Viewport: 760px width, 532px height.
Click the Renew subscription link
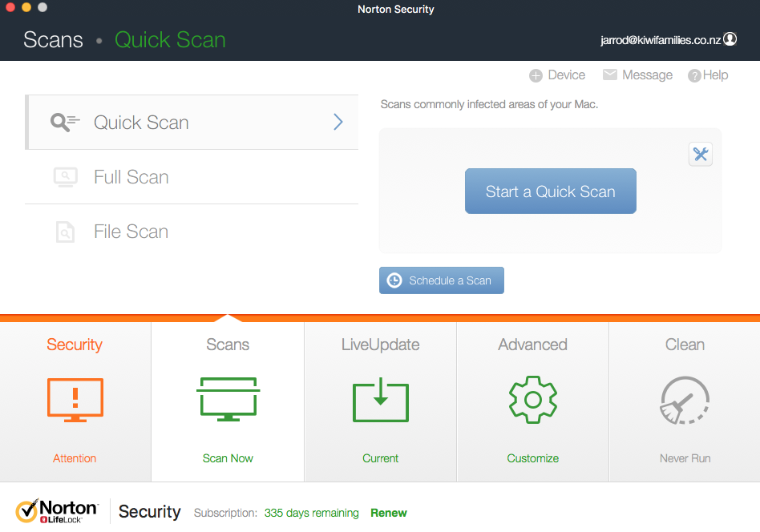389,513
